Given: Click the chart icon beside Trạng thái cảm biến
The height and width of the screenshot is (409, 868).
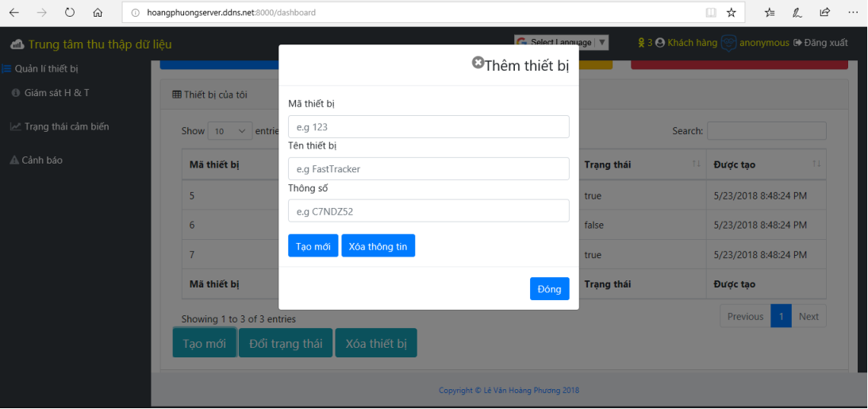Looking at the screenshot, I should 16,126.
